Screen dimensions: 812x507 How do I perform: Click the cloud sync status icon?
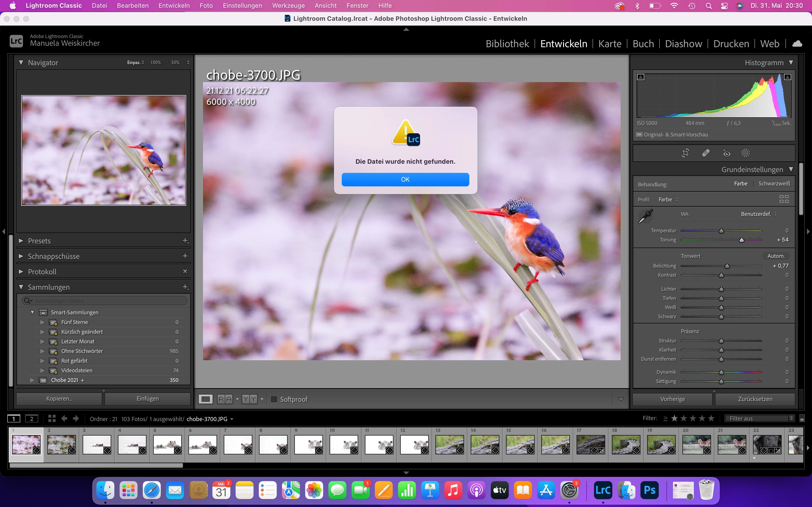797,44
